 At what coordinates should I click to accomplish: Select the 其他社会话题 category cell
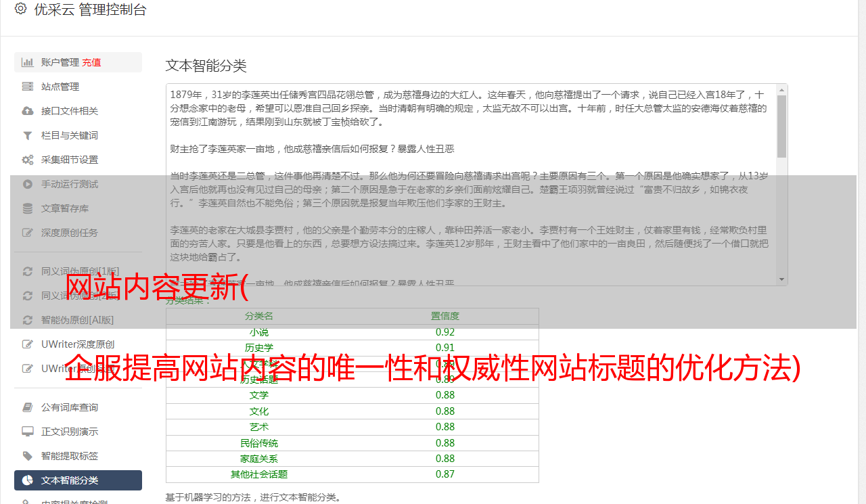259,474
